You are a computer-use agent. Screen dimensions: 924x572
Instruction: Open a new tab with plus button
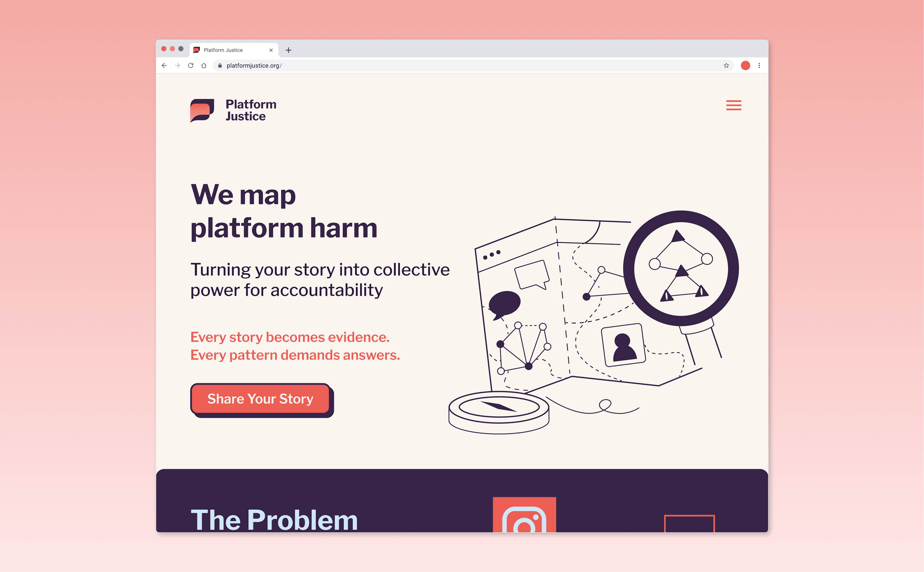coord(289,50)
